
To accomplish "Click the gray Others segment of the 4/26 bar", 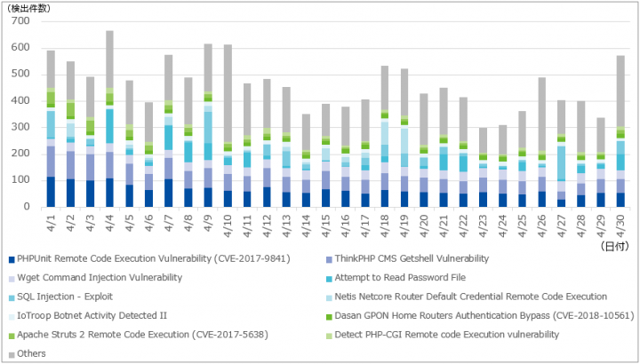I will tap(541, 114).
